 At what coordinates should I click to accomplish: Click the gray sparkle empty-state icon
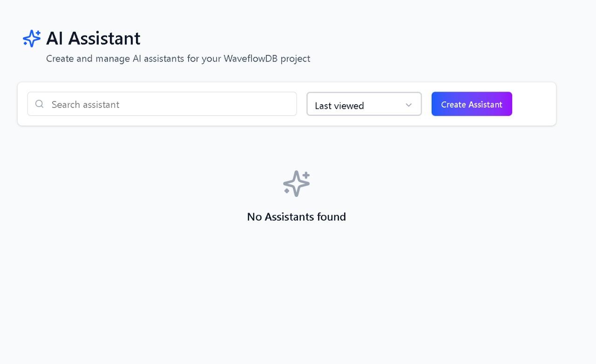point(296,183)
